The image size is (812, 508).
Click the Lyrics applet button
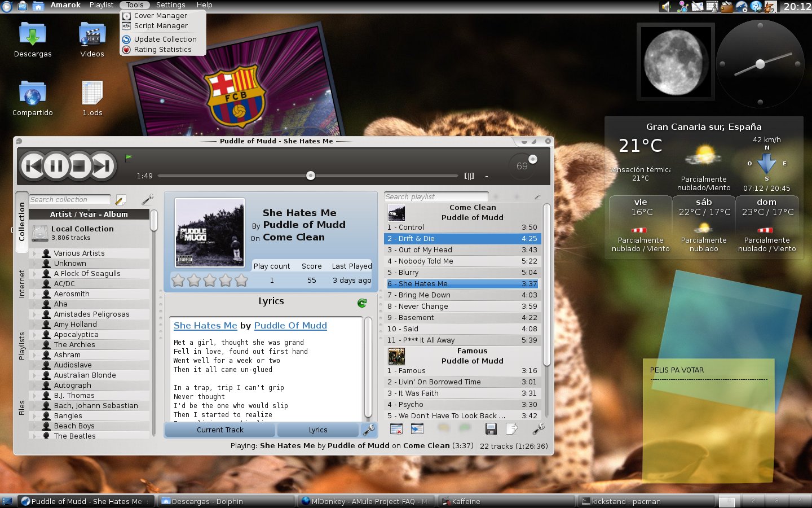pyautogui.click(x=318, y=430)
